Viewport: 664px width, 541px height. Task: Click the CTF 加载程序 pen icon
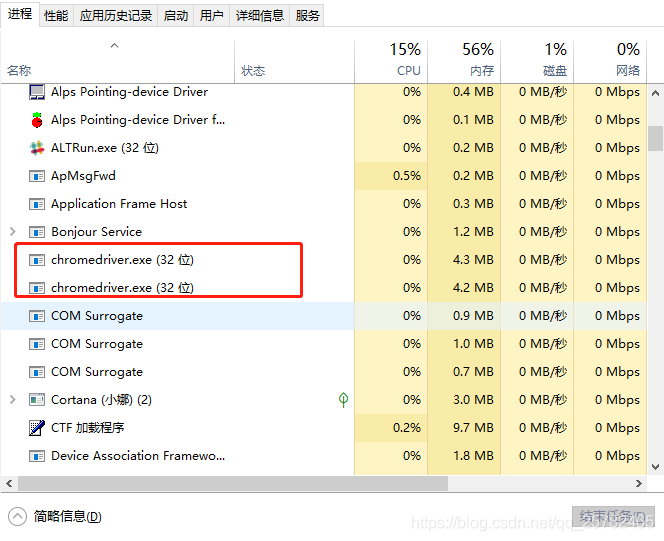click(x=37, y=428)
